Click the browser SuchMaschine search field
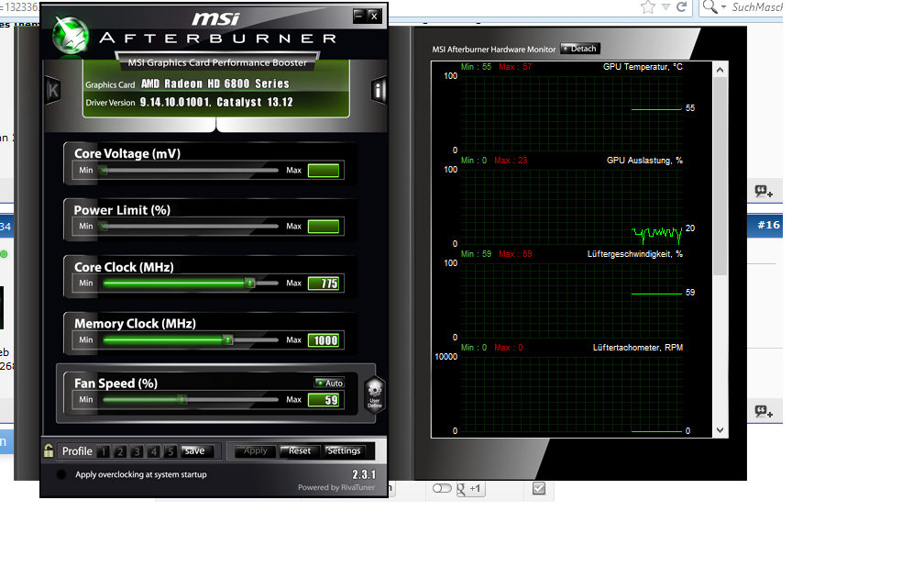 [x=756, y=7]
